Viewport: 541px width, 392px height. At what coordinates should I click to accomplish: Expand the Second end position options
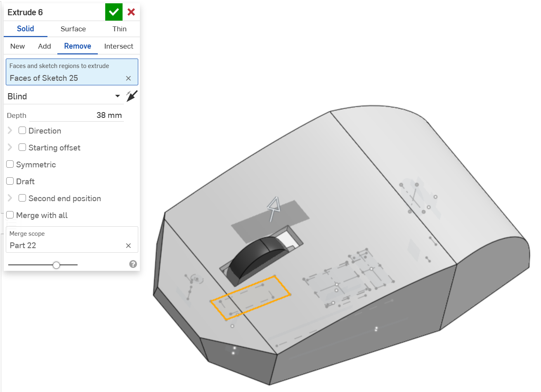click(x=10, y=198)
